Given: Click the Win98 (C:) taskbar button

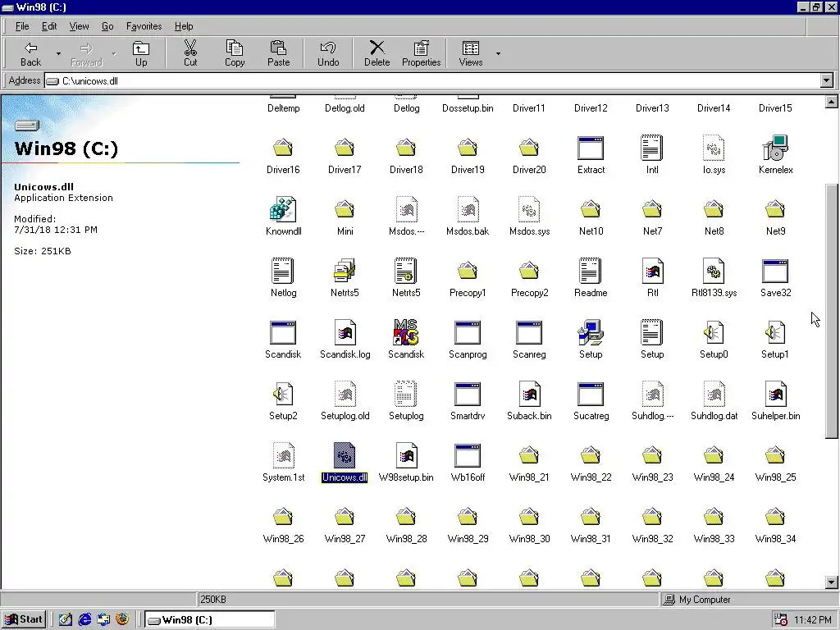Looking at the screenshot, I should [x=210, y=620].
